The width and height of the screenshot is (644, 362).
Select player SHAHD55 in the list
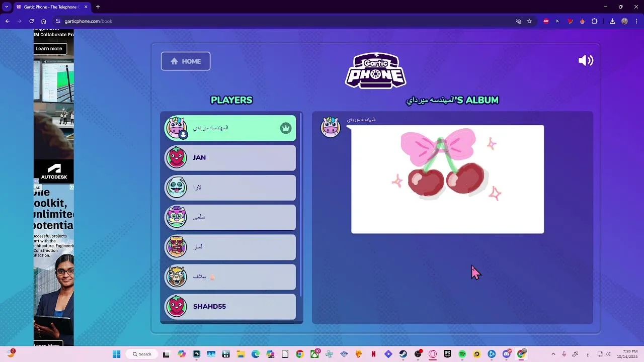230,307
